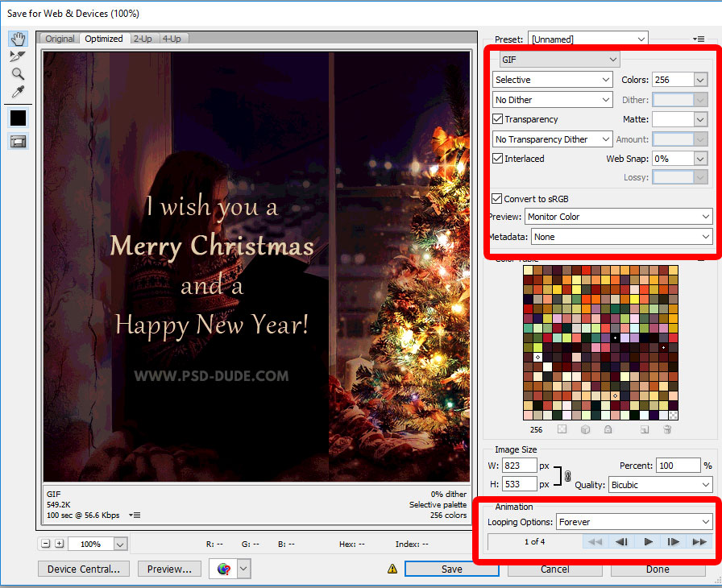The height and width of the screenshot is (588, 722).
Task: Select the Slice Select tool
Action: pos(18,56)
